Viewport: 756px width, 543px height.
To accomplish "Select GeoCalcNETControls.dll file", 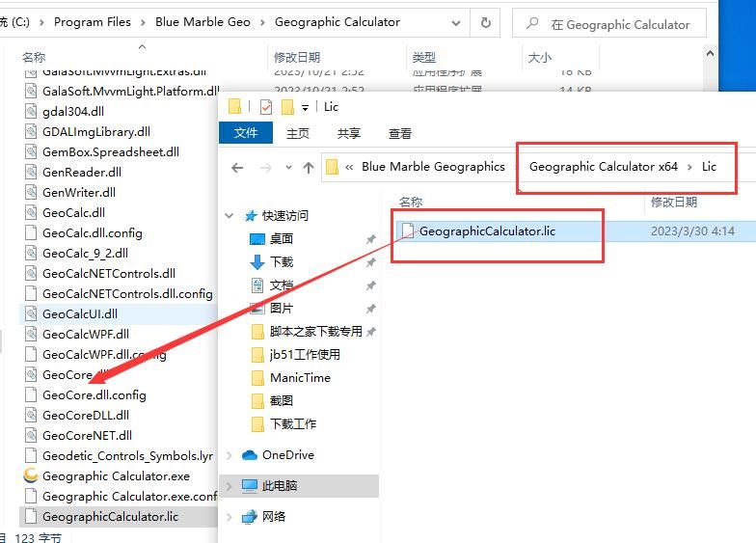I will point(108,274).
